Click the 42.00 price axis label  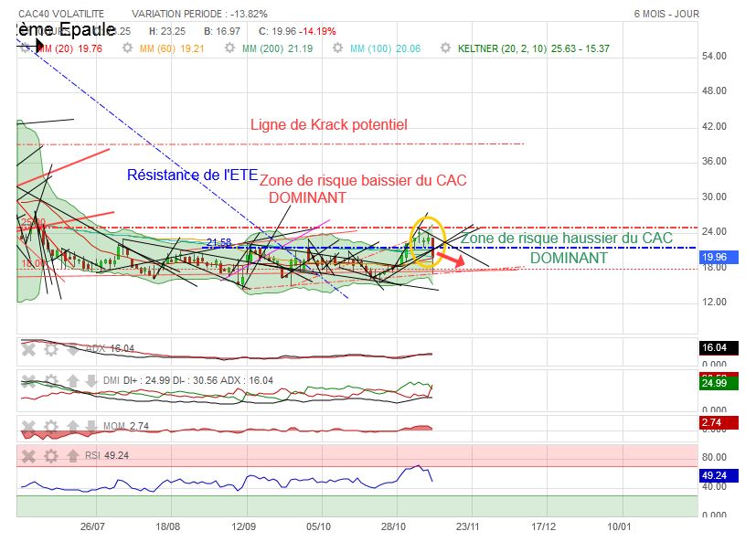(714, 126)
